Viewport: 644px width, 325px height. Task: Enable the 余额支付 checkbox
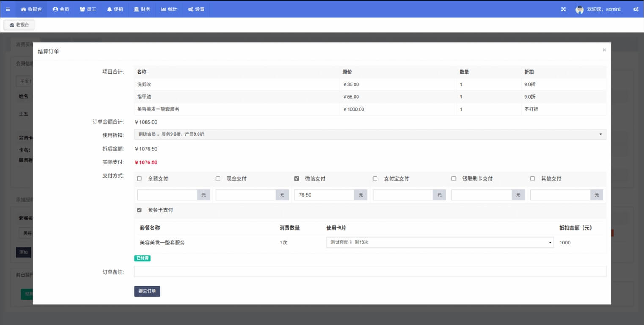(x=139, y=178)
